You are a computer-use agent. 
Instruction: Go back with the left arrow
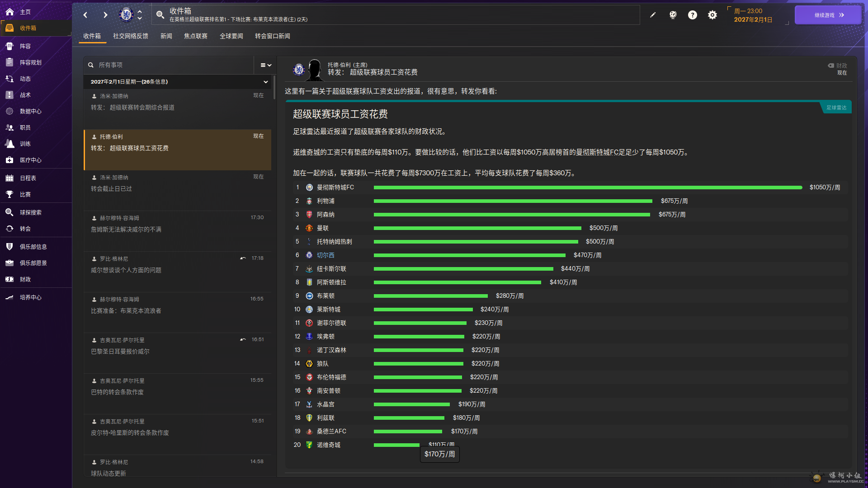[x=85, y=15]
